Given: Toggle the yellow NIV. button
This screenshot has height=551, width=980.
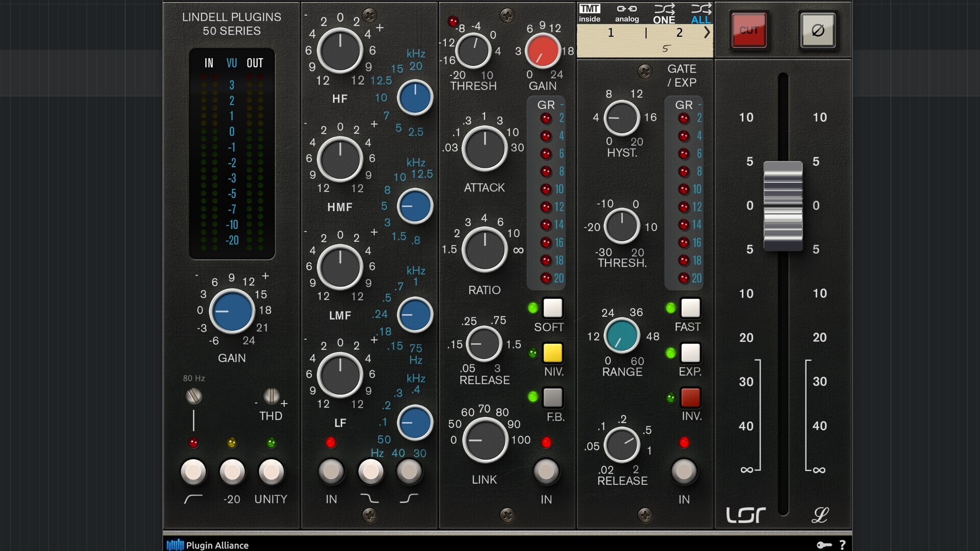Looking at the screenshot, I should (553, 353).
